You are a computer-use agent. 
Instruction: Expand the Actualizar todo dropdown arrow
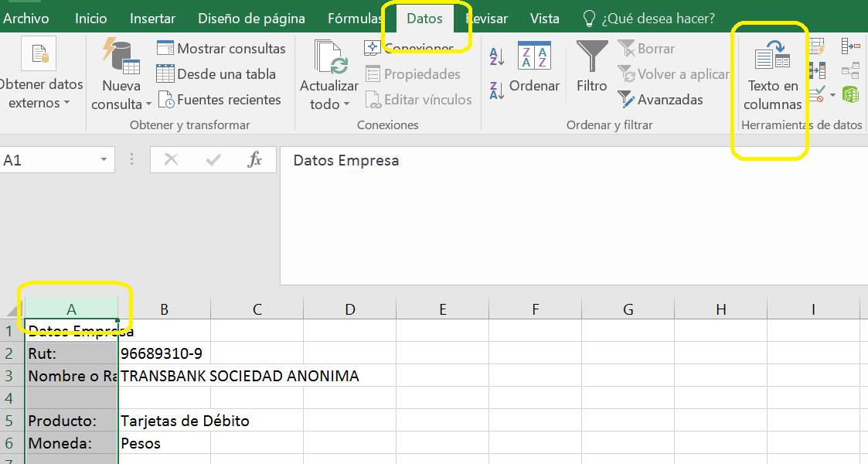[x=346, y=104]
